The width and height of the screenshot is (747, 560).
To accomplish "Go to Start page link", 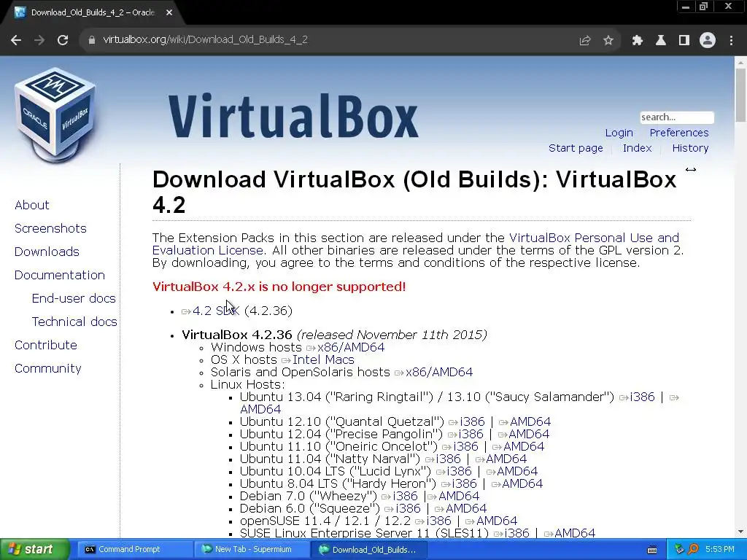I will [576, 148].
